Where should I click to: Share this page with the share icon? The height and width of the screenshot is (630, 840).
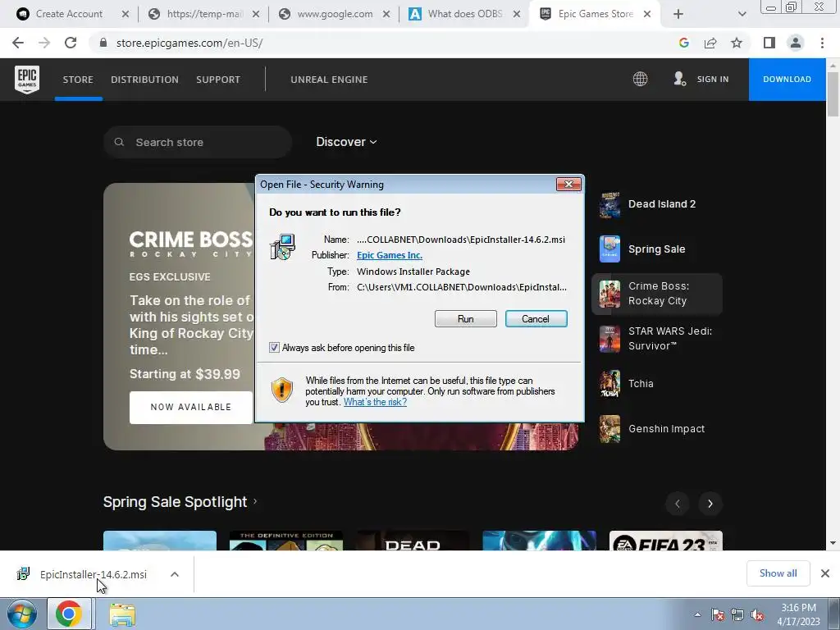(710, 43)
